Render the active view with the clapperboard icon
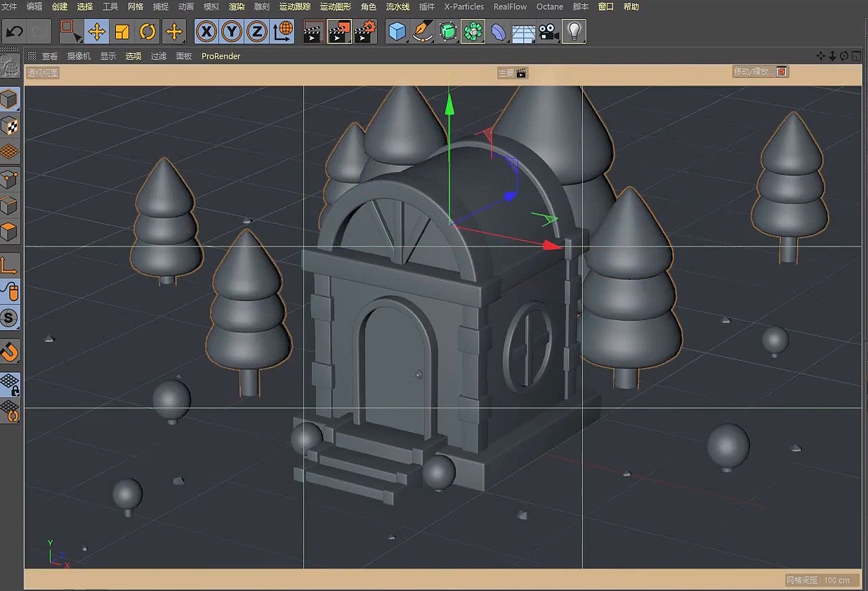 point(314,32)
